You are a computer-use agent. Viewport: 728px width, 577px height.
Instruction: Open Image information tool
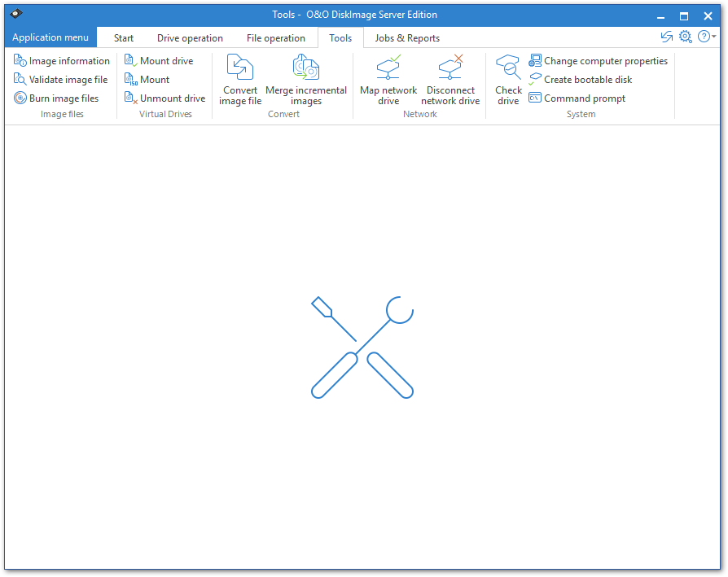point(62,61)
